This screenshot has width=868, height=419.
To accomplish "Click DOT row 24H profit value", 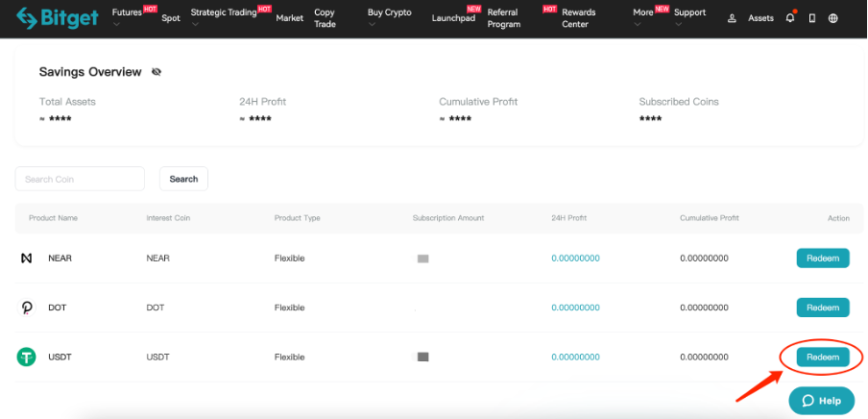I will pos(576,308).
